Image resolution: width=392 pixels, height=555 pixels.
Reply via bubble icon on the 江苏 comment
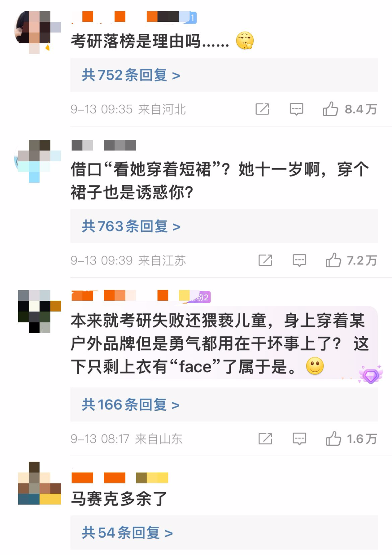(x=299, y=260)
